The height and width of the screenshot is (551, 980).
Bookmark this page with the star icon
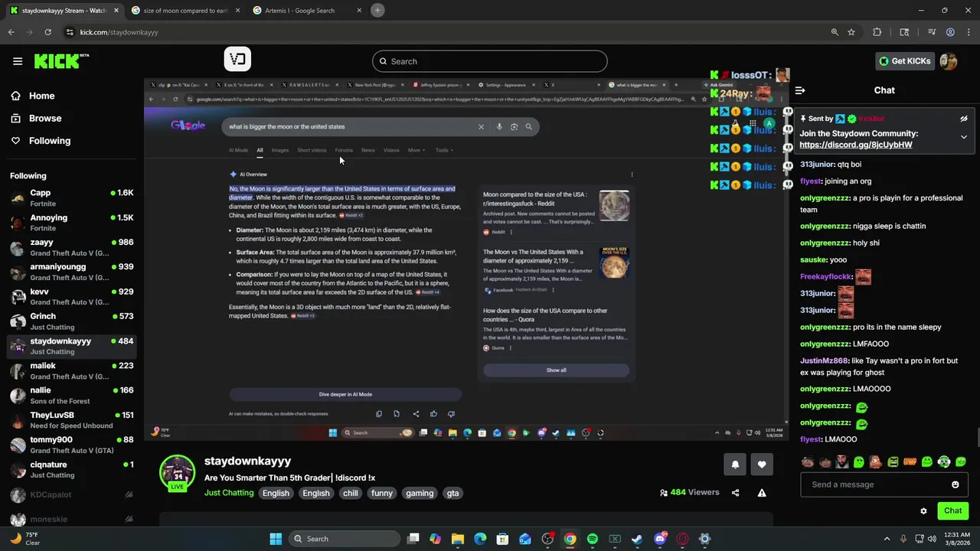click(851, 32)
